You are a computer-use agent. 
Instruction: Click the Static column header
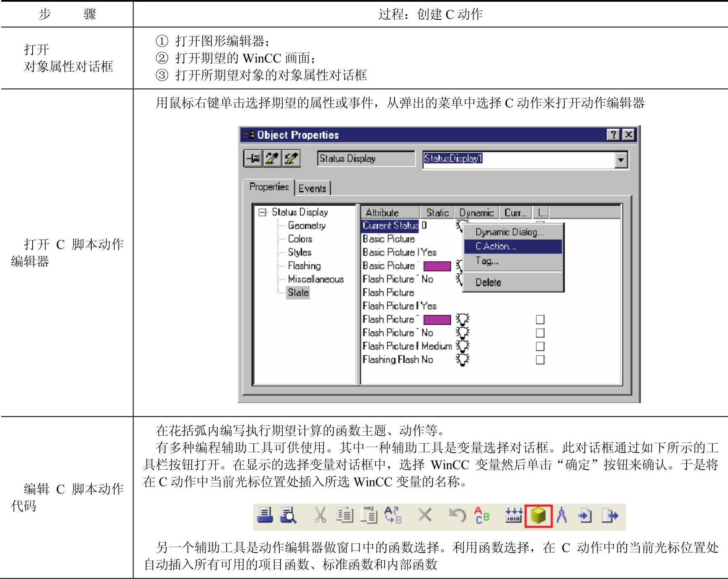(437, 212)
